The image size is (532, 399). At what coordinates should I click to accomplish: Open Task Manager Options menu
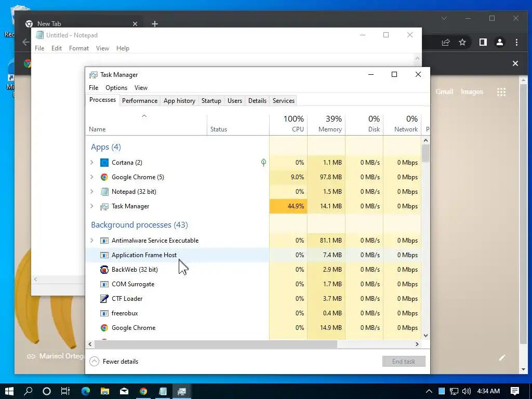coord(116,88)
